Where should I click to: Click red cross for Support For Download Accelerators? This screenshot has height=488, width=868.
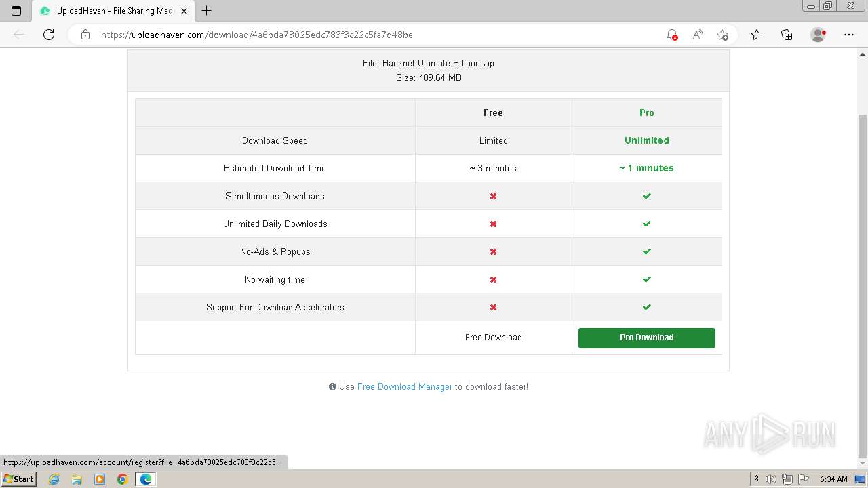493,308
